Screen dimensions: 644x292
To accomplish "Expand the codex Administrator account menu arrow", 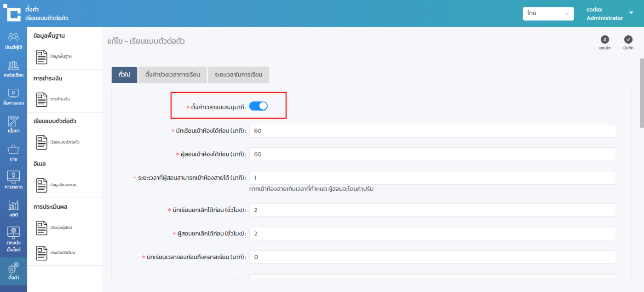I will click(x=631, y=13).
